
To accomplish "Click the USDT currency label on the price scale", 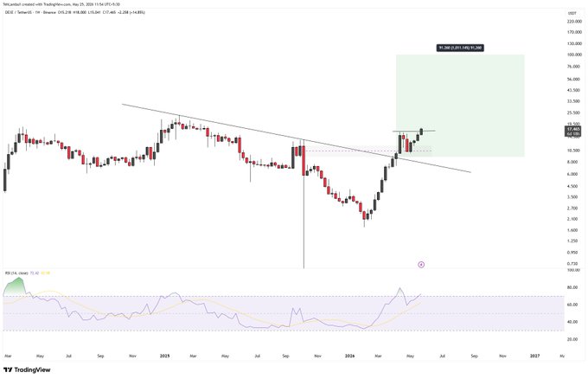I will (572, 13).
